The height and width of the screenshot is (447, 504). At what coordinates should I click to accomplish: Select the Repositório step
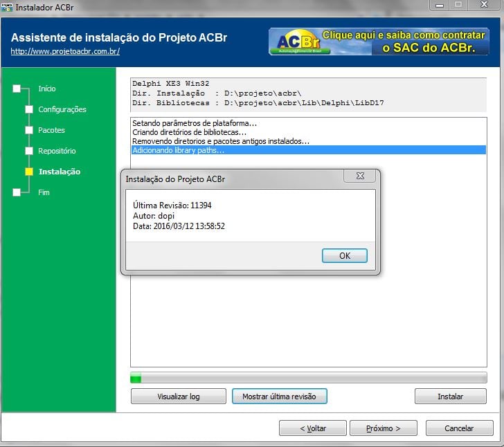click(57, 151)
